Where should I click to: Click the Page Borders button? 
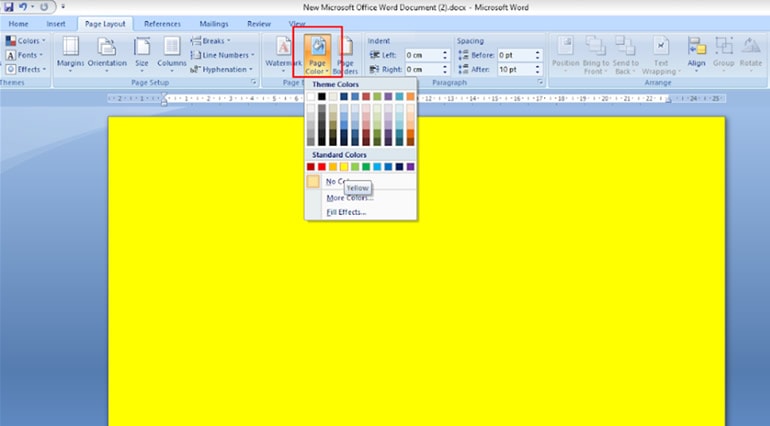click(x=345, y=55)
